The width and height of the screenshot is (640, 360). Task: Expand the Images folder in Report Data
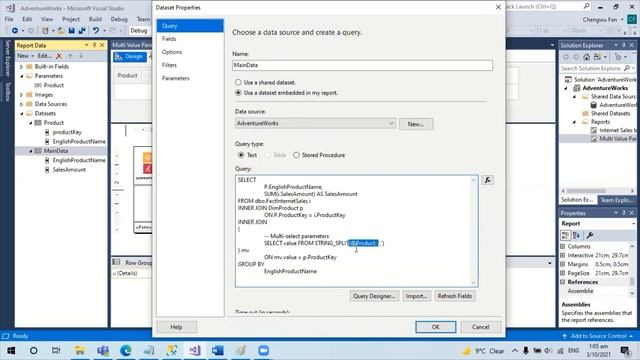click(x=22, y=95)
